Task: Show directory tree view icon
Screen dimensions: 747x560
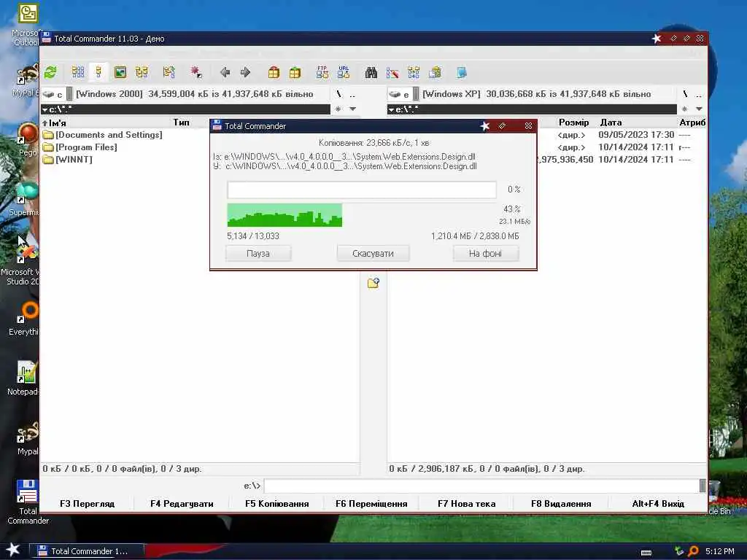Action: [x=142, y=72]
